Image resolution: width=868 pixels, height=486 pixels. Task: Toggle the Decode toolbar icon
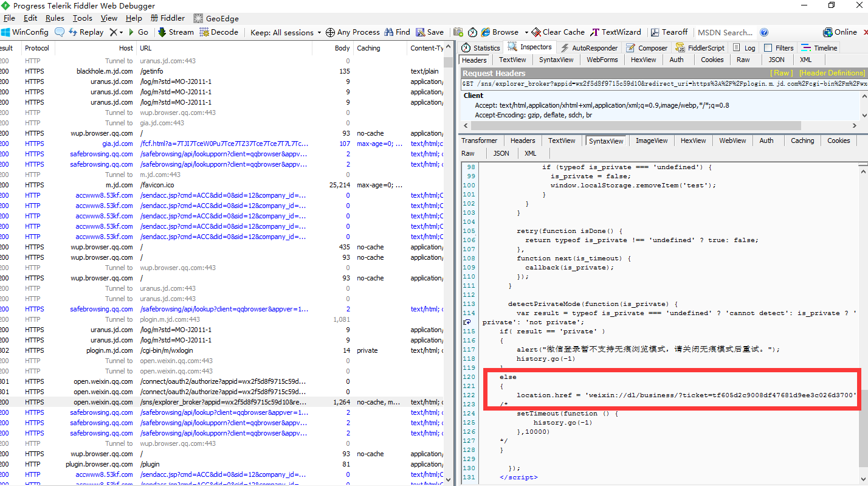[x=204, y=32]
